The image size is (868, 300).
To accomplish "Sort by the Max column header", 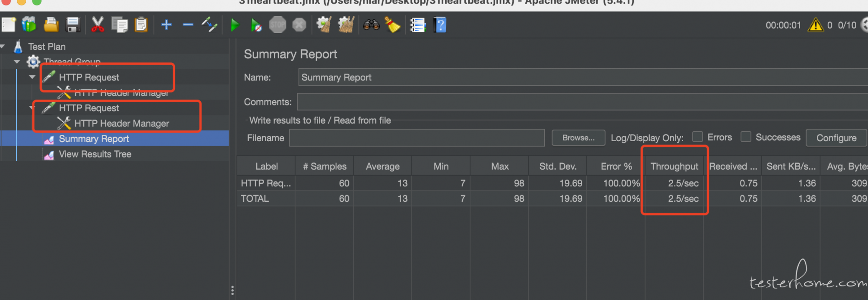I will pyautogui.click(x=500, y=167).
